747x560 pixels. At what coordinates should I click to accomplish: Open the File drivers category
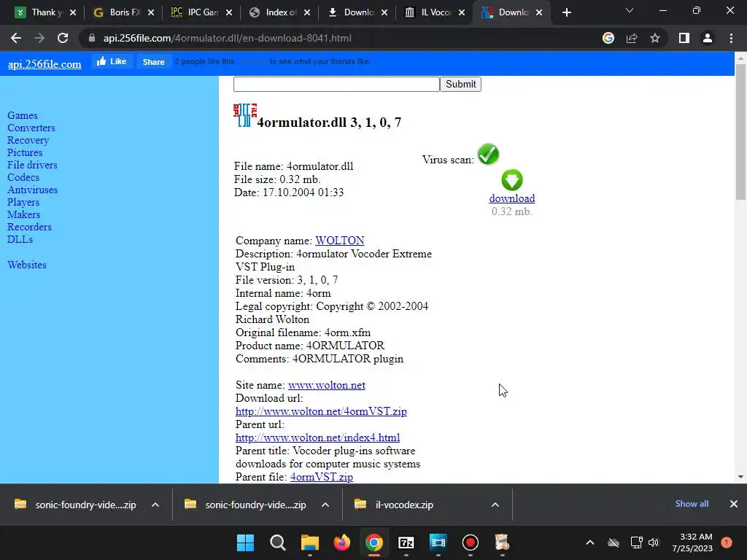click(32, 165)
